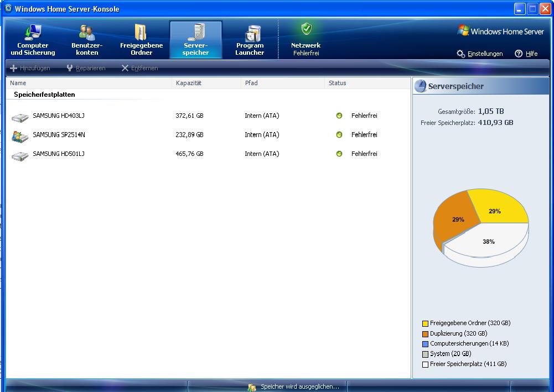Click Fehlerfrei status of SAMSUNG HD403LJ
This screenshot has width=554, height=392.
(364, 116)
